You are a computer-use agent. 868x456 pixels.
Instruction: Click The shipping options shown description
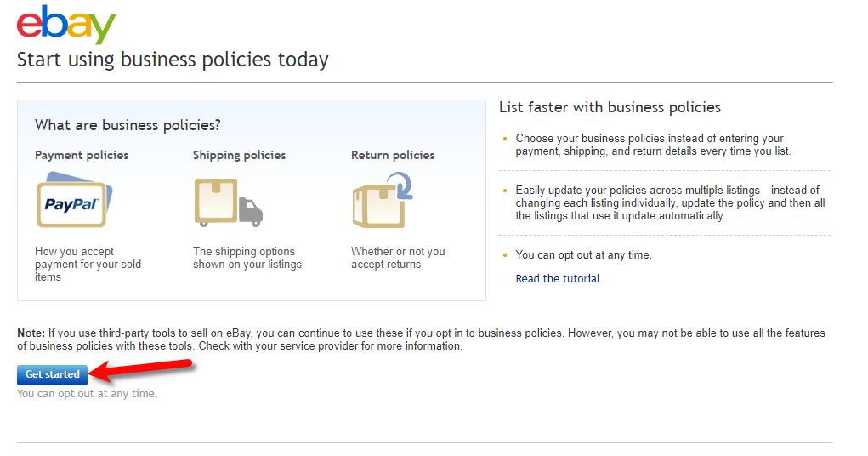(x=247, y=258)
